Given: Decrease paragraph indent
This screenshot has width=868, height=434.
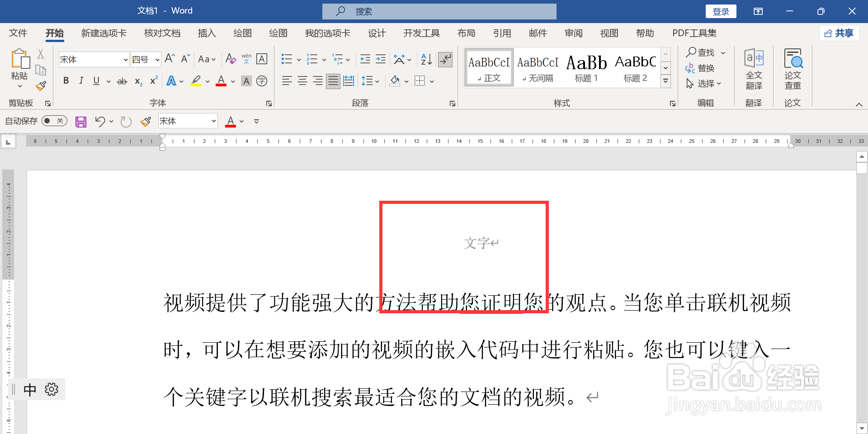Looking at the screenshot, I should [365, 59].
